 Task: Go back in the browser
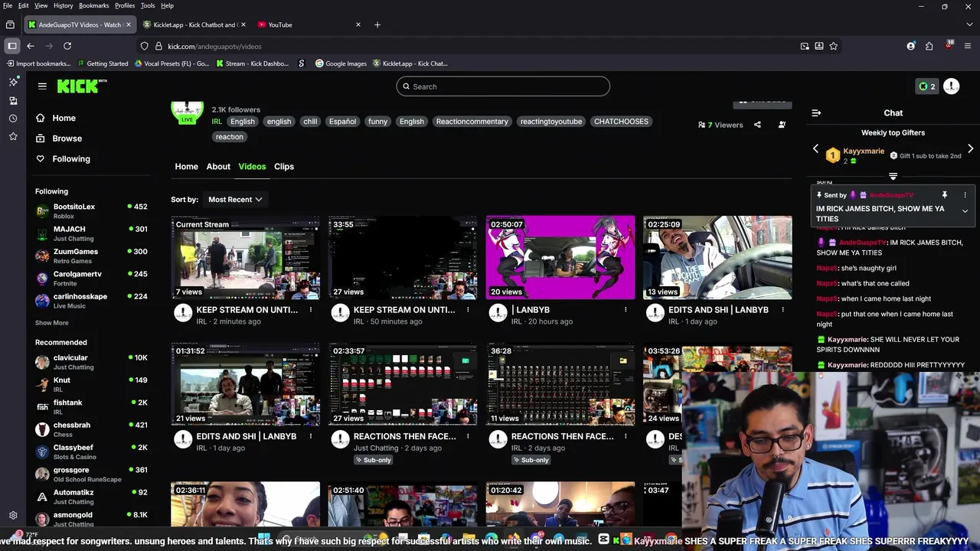[x=31, y=46]
